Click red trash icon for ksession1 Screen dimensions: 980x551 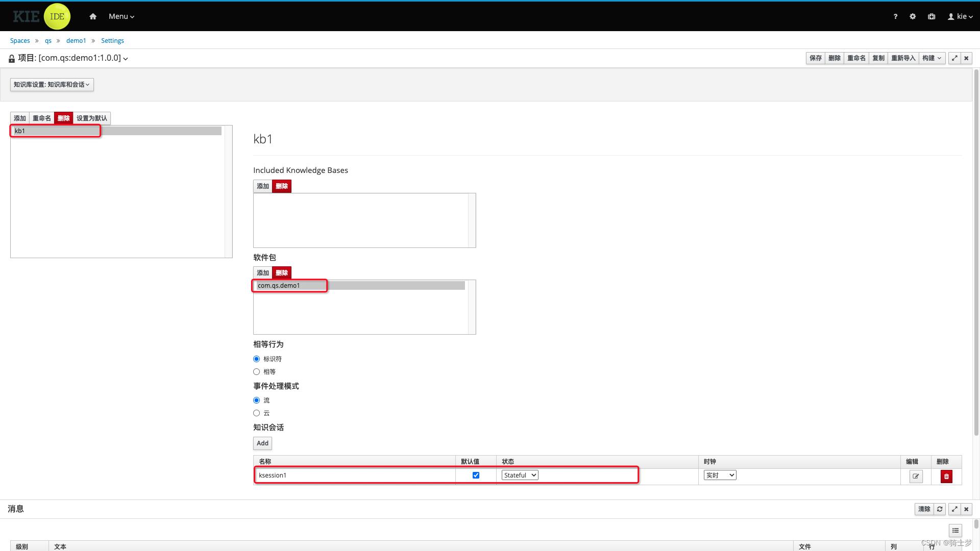(x=946, y=477)
